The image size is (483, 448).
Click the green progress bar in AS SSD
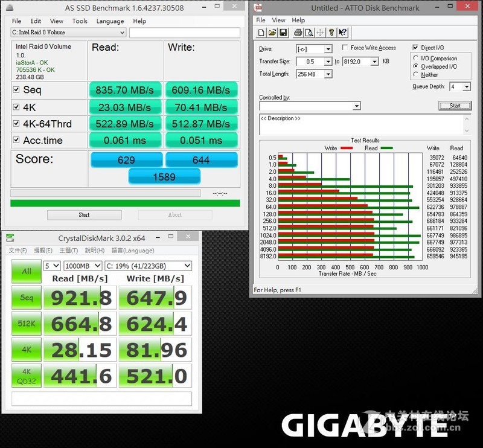coord(125,203)
